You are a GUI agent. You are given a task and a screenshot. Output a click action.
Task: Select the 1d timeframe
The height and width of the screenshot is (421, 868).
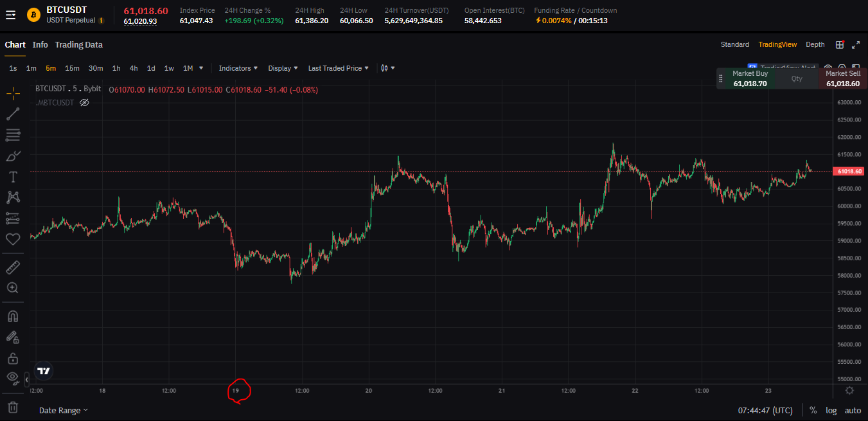tap(151, 68)
